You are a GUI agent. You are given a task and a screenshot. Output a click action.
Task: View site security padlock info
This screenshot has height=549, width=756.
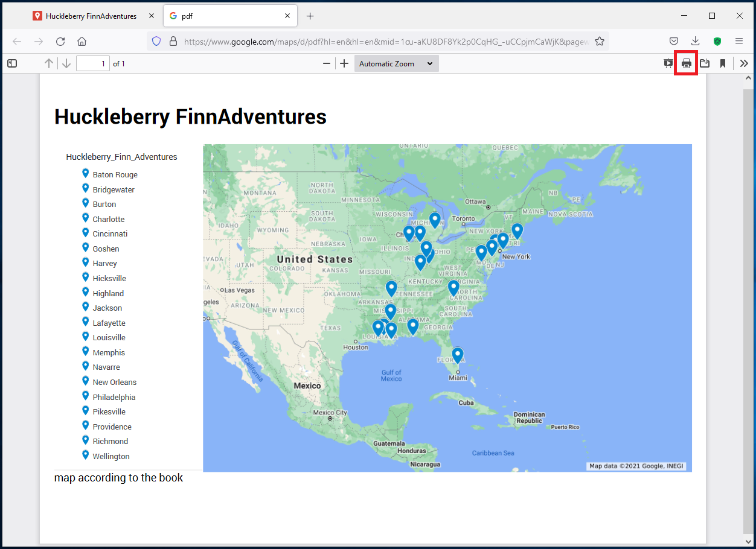(173, 42)
